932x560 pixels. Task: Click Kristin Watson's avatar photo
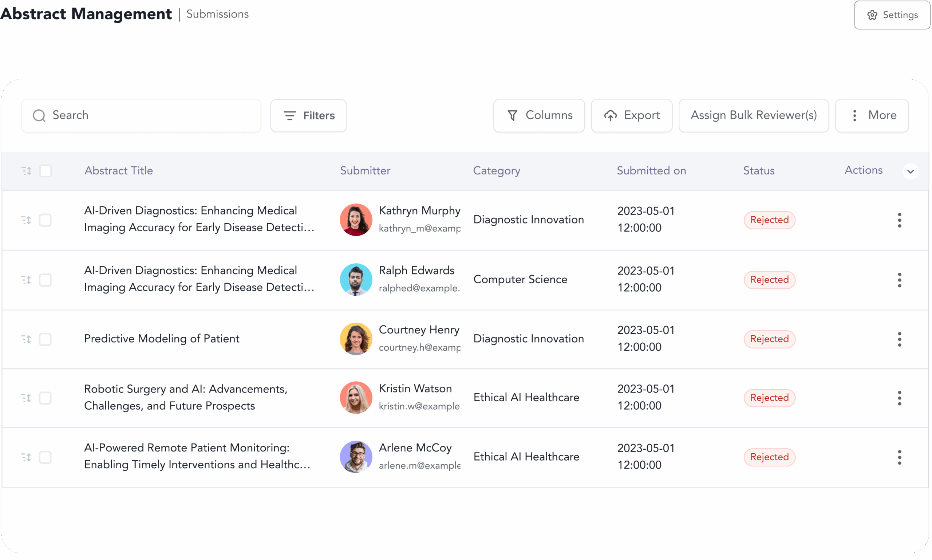355,397
